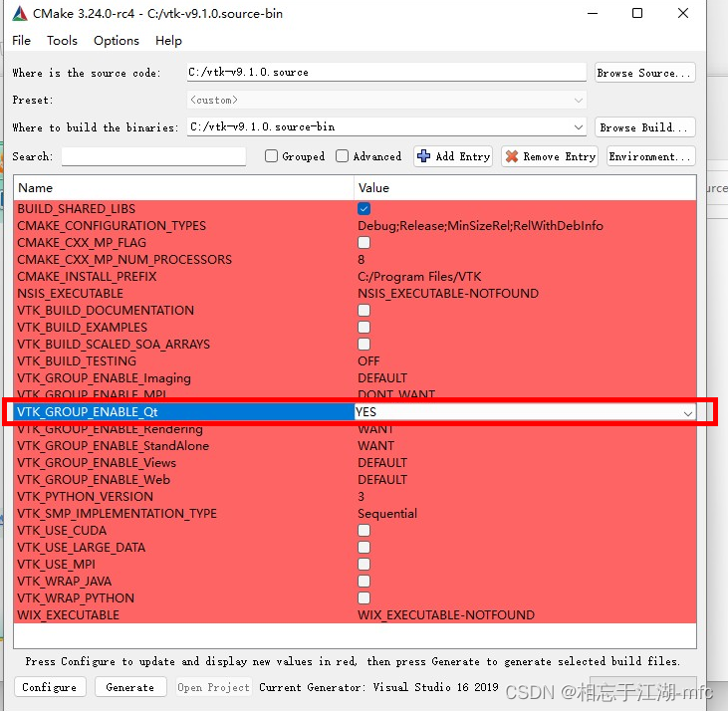Open the VTK_GROUP_ENABLE_Qt value dropdown arrow
728x711 pixels.
[x=688, y=412]
